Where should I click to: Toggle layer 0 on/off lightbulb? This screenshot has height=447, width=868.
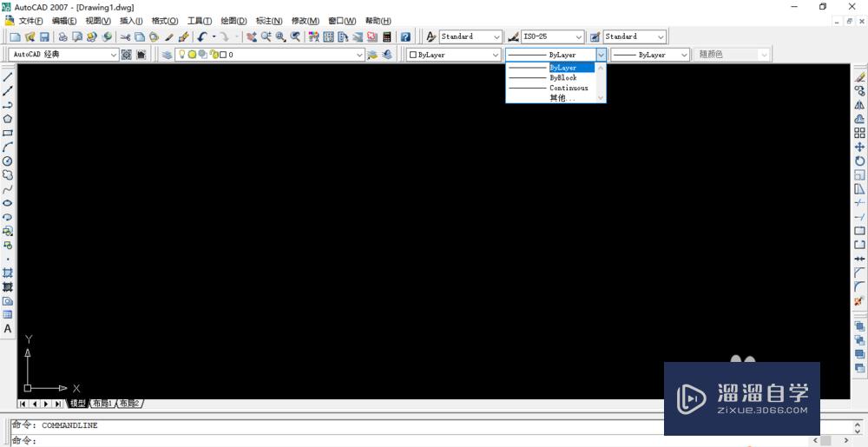click(181, 54)
